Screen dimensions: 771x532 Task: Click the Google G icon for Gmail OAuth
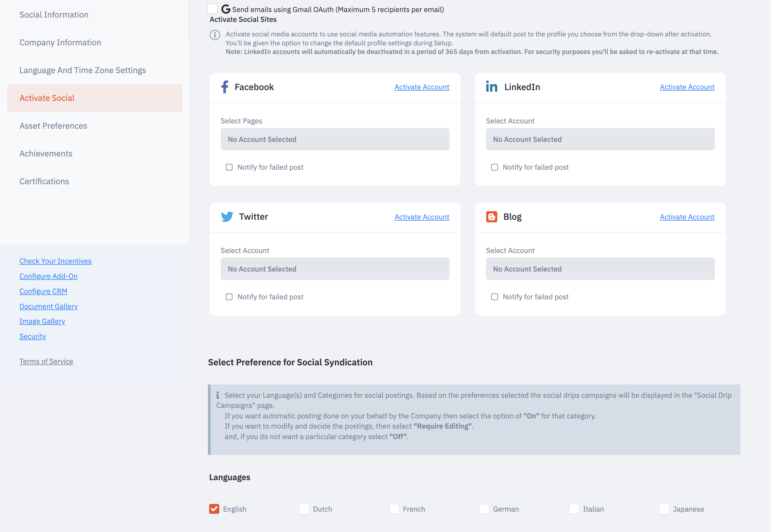tap(225, 9)
